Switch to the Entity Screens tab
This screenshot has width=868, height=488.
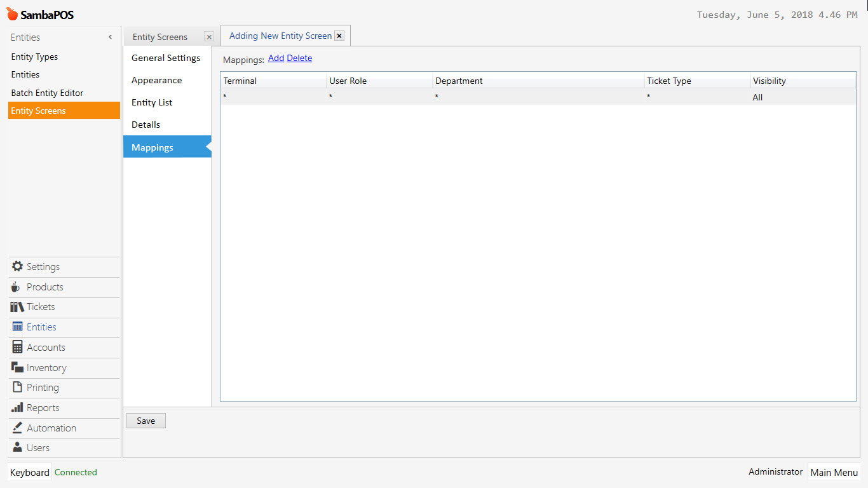point(159,36)
